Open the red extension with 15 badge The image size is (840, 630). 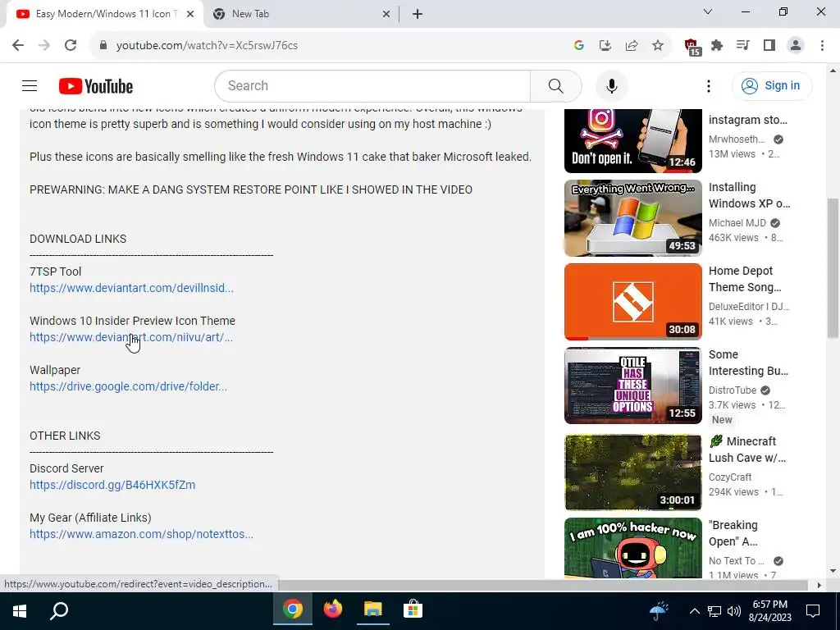click(x=692, y=47)
